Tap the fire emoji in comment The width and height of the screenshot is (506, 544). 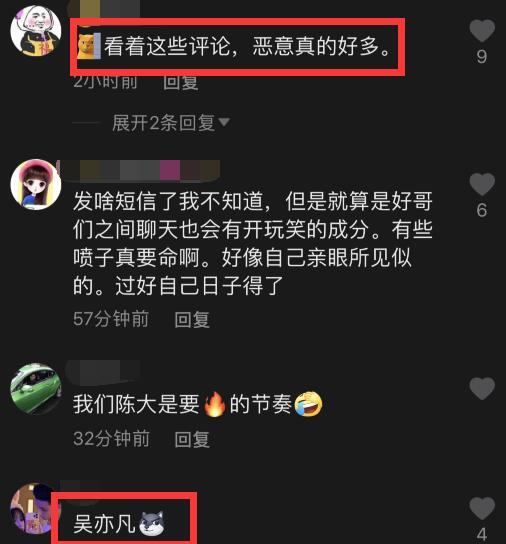pyautogui.click(x=214, y=404)
